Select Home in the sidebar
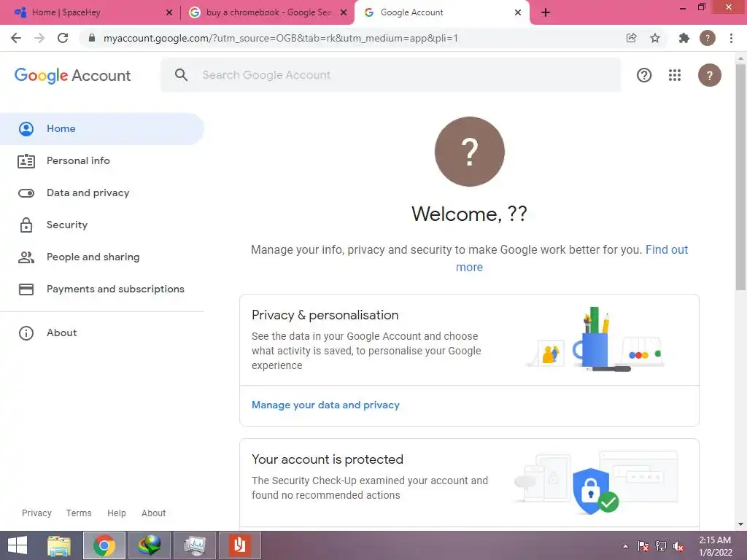 pos(102,128)
